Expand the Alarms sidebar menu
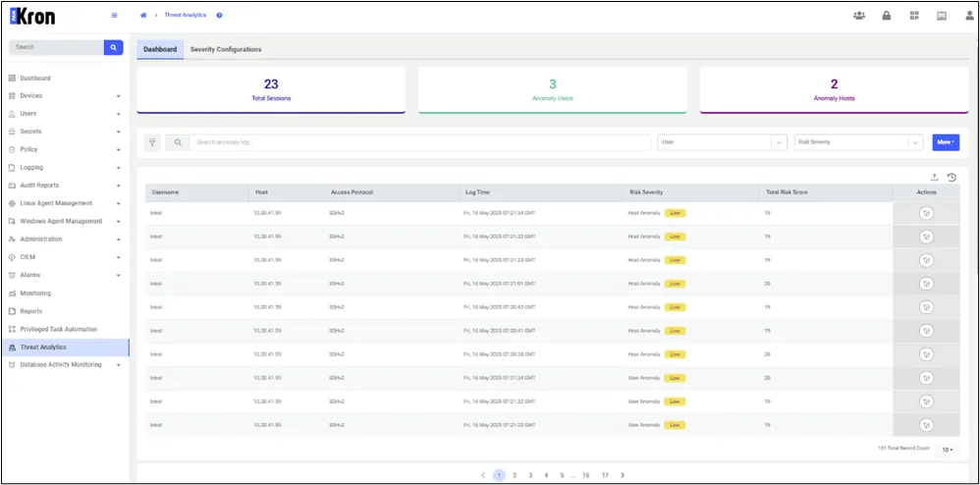 tap(65, 275)
